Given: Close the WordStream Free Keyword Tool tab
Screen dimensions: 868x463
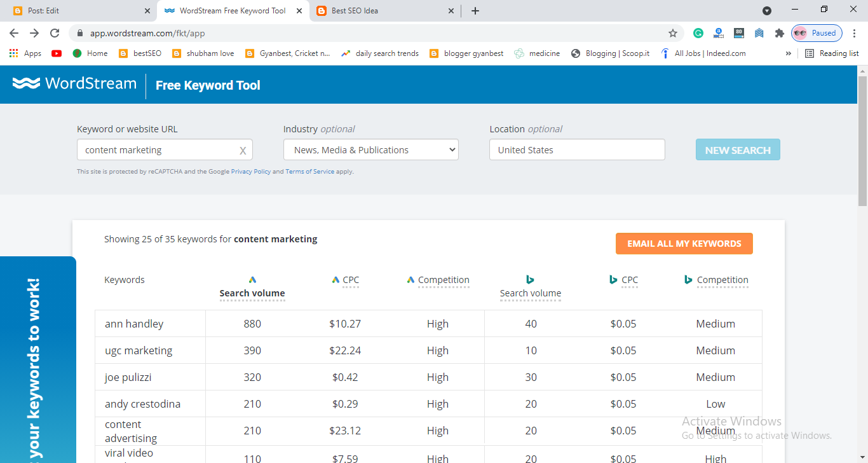Looking at the screenshot, I should (x=299, y=11).
